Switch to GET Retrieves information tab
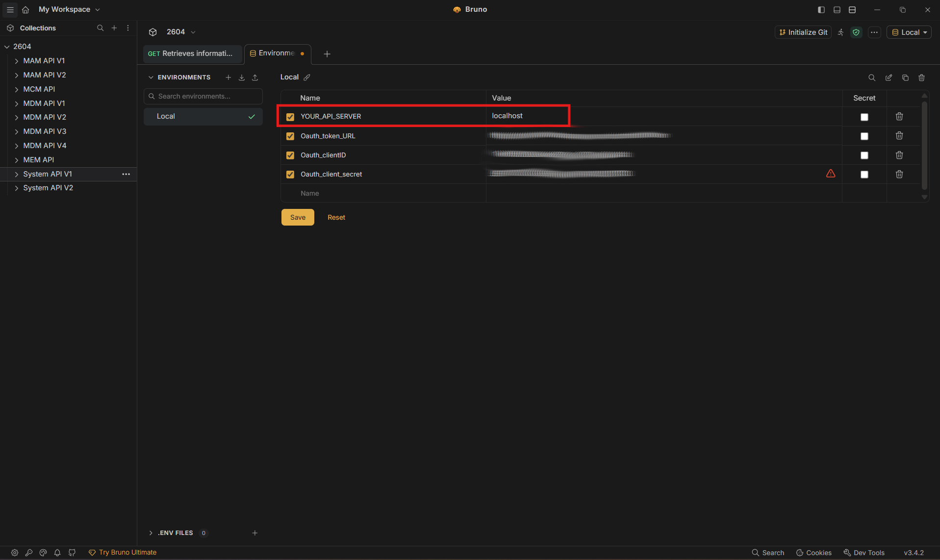 pyautogui.click(x=193, y=53)
